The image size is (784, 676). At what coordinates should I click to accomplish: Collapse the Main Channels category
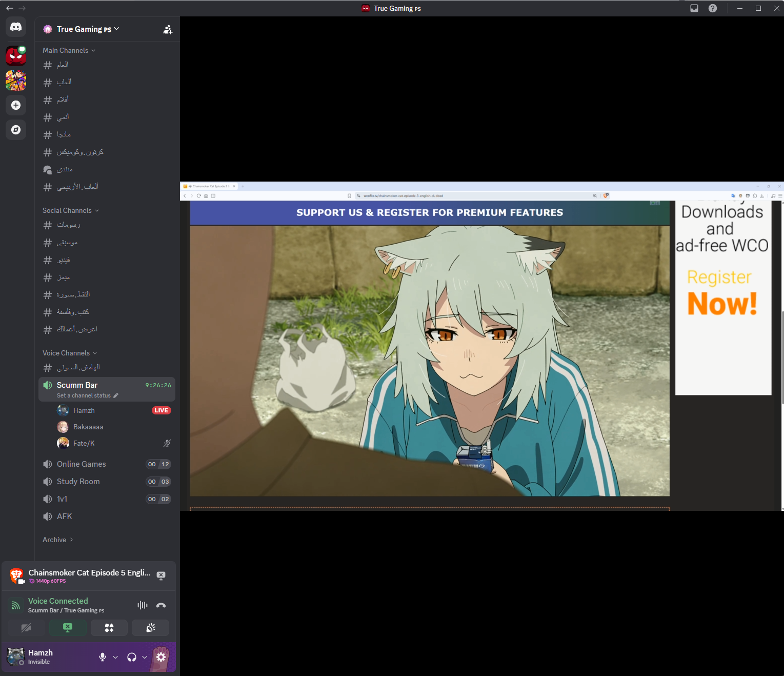pyautogui.click(x=69, y=50)
